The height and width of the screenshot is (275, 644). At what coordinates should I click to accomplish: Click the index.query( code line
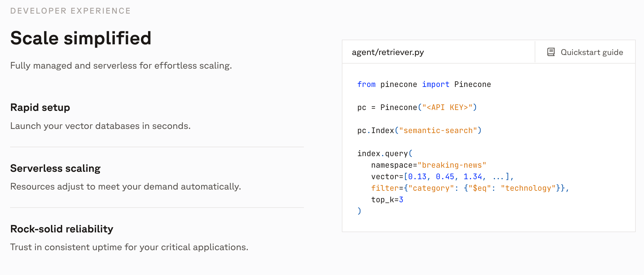385,153
